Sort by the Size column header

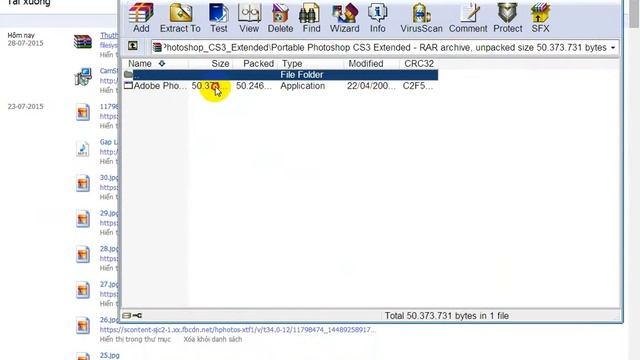point(220,64)
